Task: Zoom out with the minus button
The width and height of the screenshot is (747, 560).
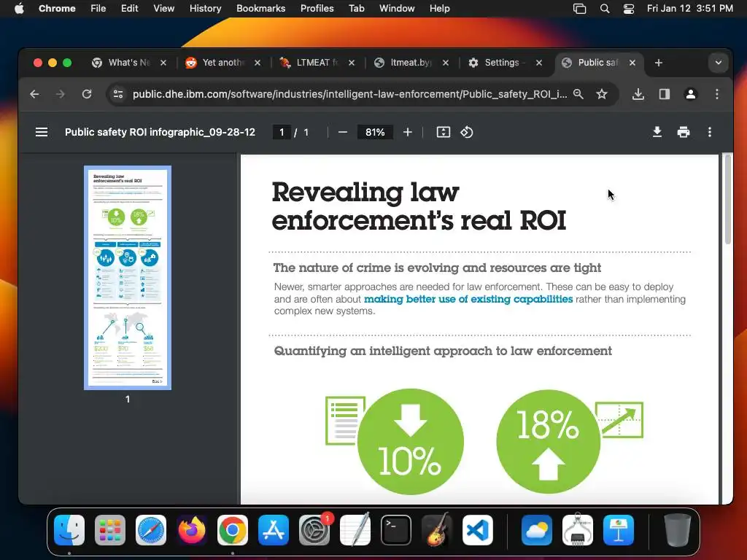Action: tap(343, 132)
